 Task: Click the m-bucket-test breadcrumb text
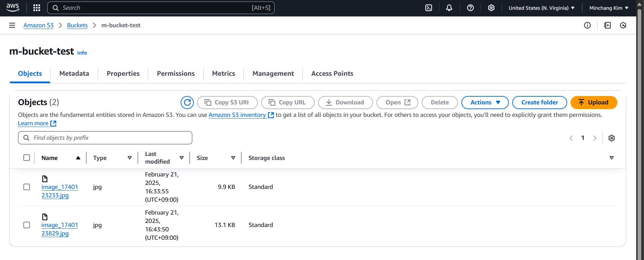point(121,25)
